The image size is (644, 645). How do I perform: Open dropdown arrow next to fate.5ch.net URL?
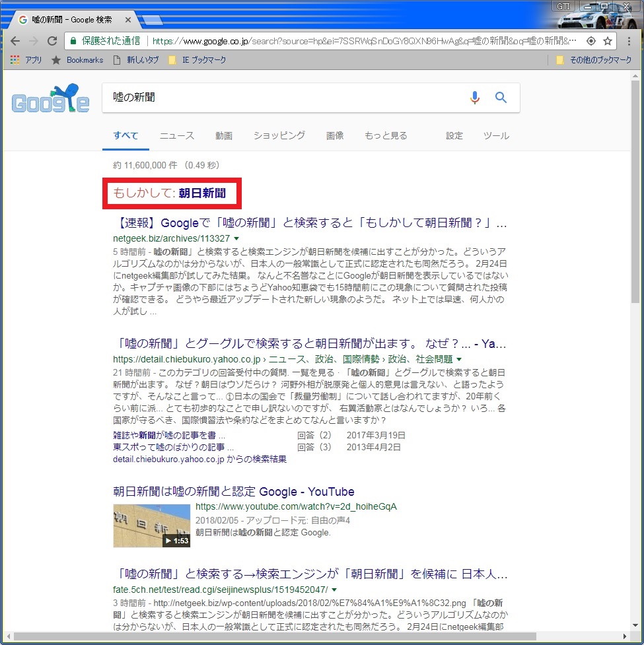pyautogui.click(x=334, y=590)
